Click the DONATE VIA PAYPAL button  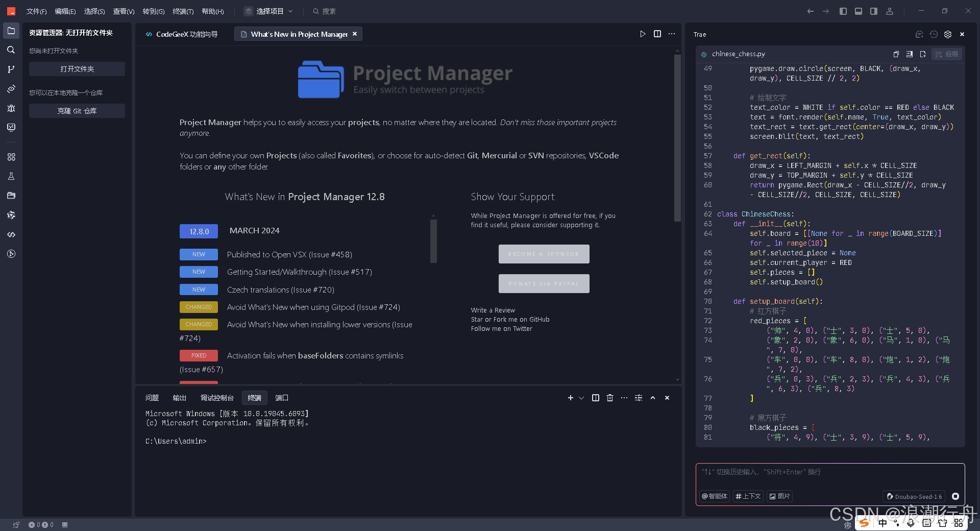pyautogui.click(x=544, y=283)
